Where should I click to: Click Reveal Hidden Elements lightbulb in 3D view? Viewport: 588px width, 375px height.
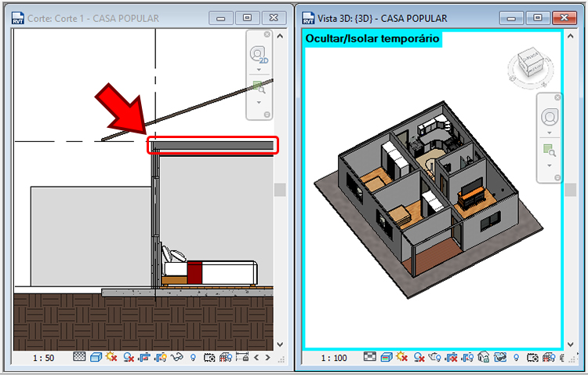pyautogui.click(x=517, y=358)
